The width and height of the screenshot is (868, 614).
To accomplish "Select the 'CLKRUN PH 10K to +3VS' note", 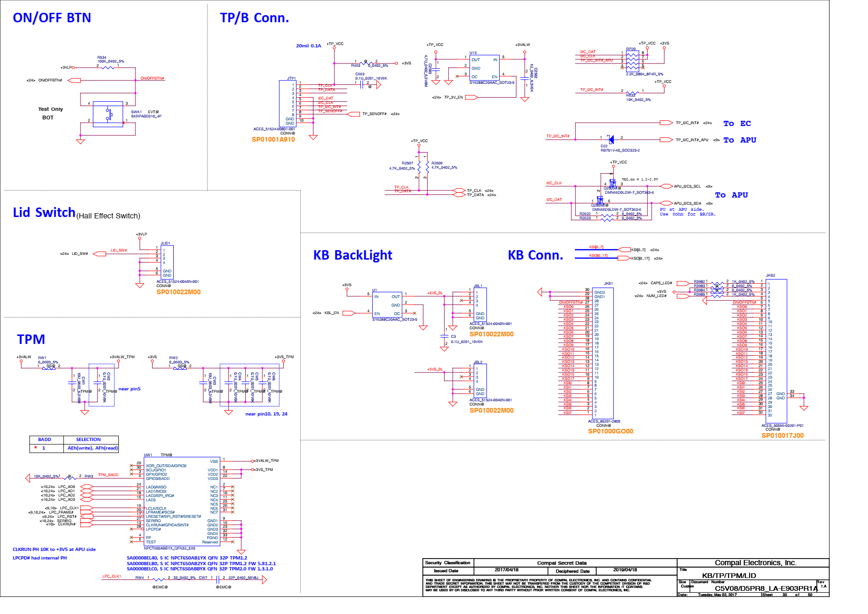I will click(54, 550).
